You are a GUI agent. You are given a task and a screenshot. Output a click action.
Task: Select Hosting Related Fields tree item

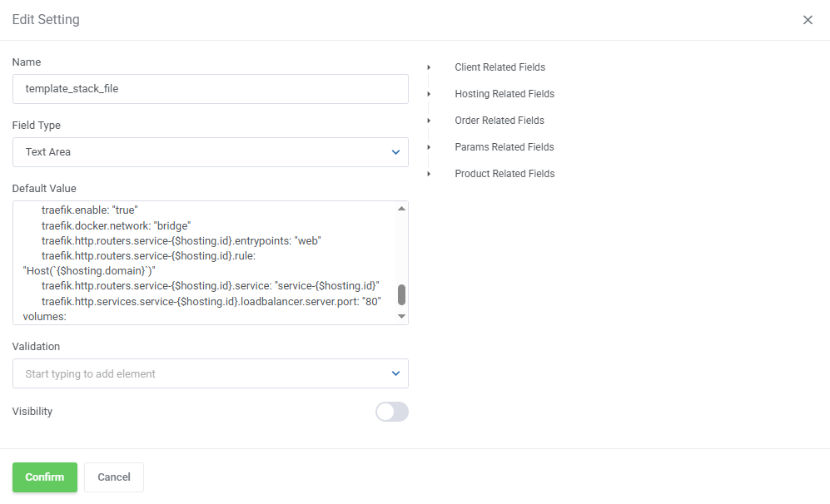point(504,94)
